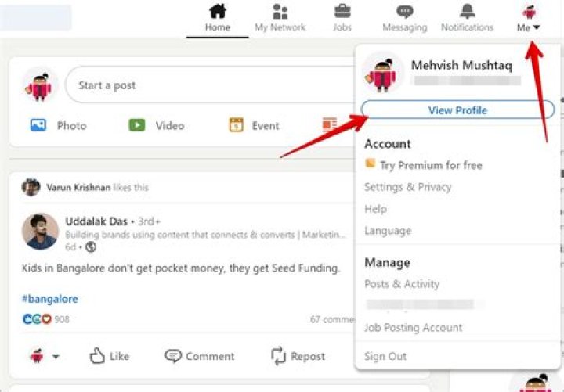This screenshot has height=392, width=564.
Task: Click the dropdown profile picture
Action: tap(383, 73)
